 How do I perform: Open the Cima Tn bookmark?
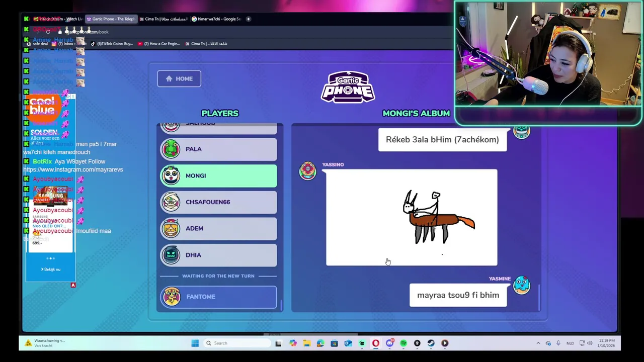pyautogui.click(x=206, y=44)
